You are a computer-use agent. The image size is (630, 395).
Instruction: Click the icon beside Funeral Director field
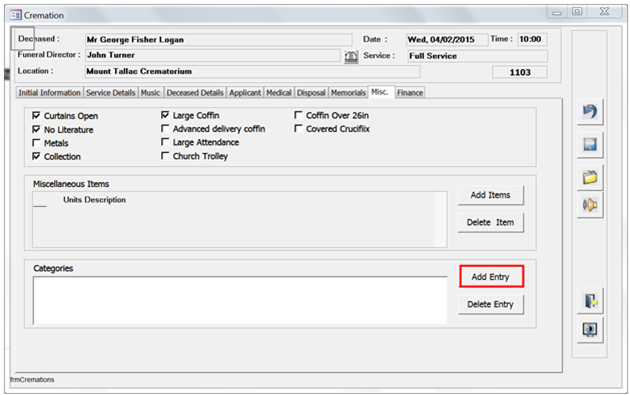(x=351, y=57)
